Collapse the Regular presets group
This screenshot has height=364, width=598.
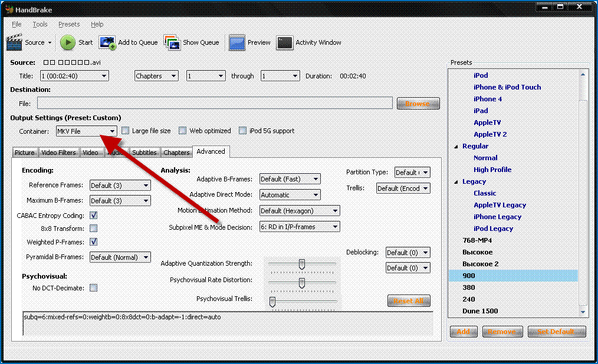[456, 147]
